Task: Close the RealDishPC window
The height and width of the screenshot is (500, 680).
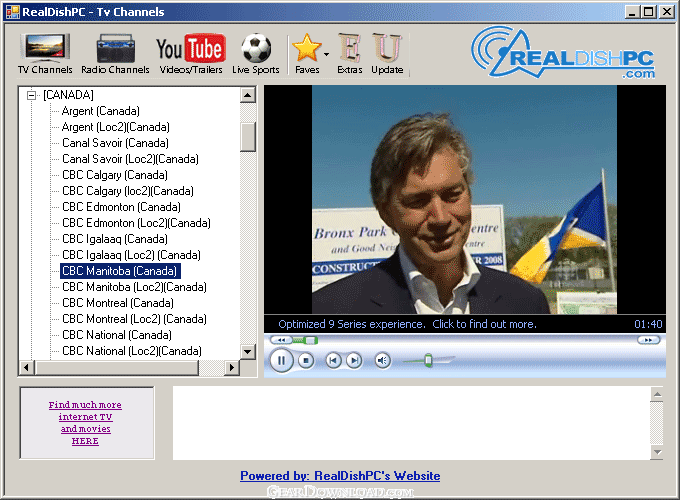Action: coord(667,12)
